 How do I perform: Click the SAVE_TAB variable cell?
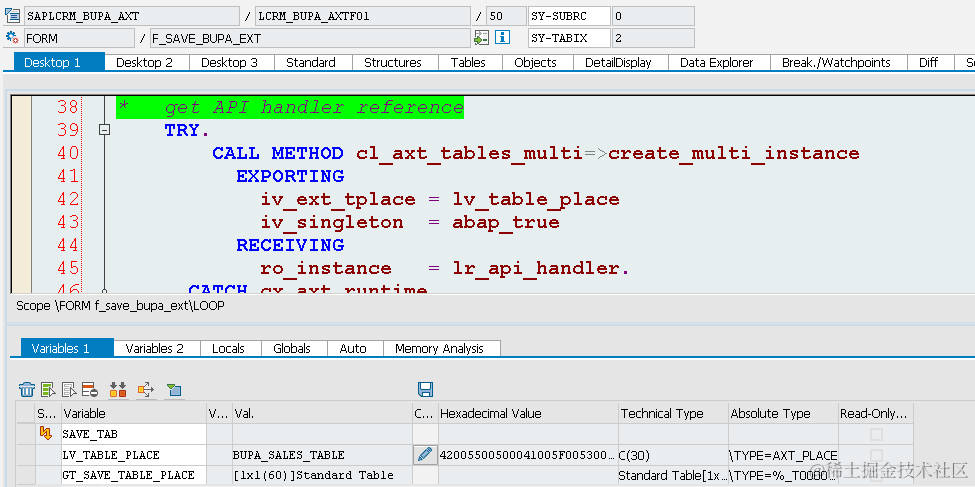click(x=134, y=434)
